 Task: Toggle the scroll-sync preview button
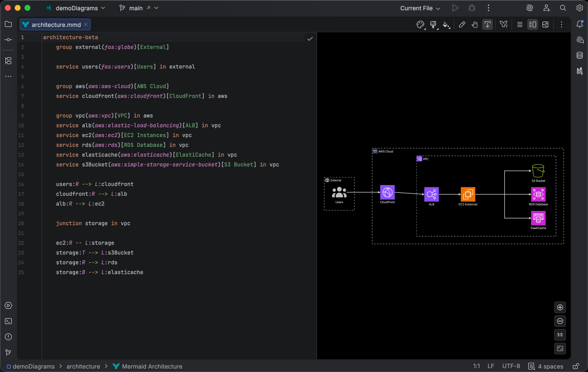(488, 24)
